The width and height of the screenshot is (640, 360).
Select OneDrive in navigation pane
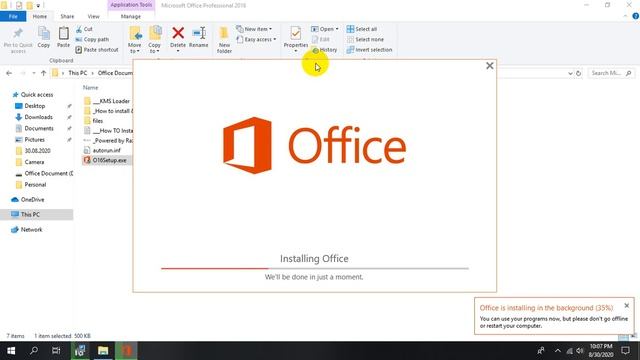pos(32,200)
